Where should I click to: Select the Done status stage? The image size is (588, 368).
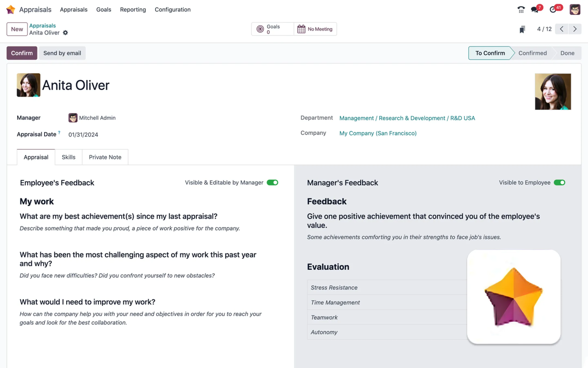click(x=567, y=53)
